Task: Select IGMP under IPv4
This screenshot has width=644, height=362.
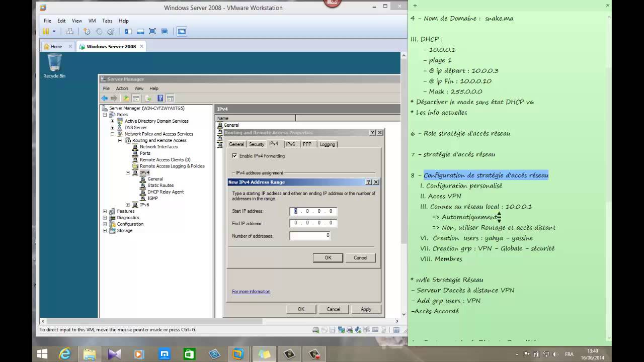Action: coord(152,198)
